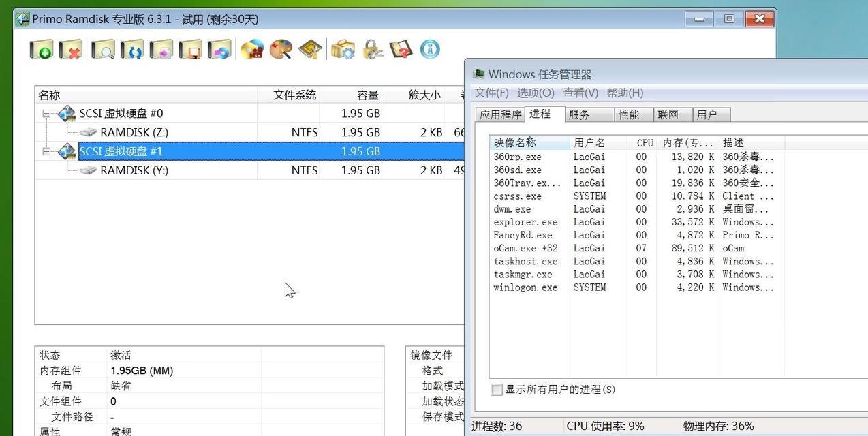Collapse the SCSI 虚拟硬盘 #0 tree node
Image resolution: width=868 pixels, height=436 pixels.
click(46, 114)
